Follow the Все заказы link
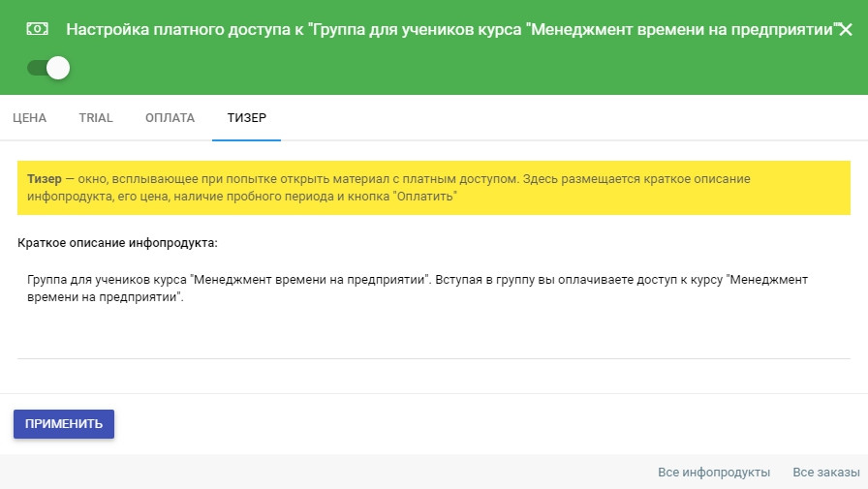Image resolution: width=868 pixels, height=489 pixels. pyautogui.click(x=825, y=473)
